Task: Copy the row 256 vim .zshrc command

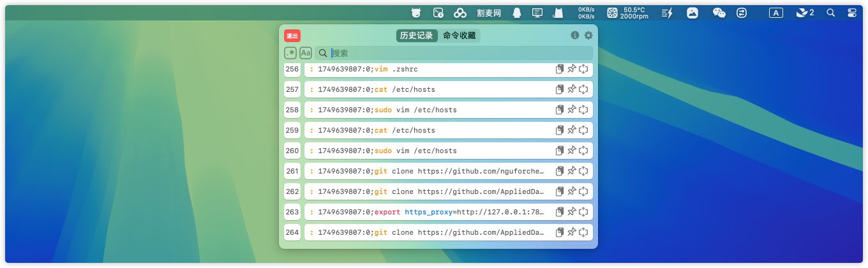Action: coord(560,69)
